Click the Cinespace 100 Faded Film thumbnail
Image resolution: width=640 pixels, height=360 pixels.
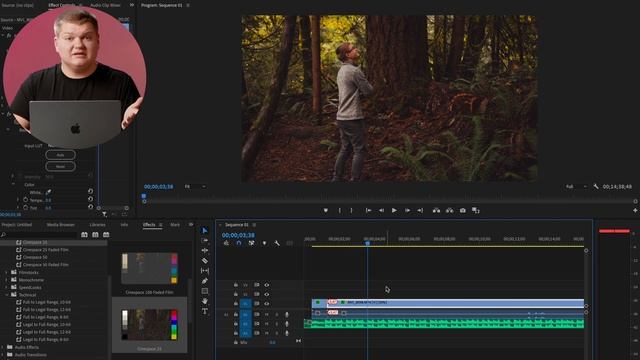[x=149, y=268]
